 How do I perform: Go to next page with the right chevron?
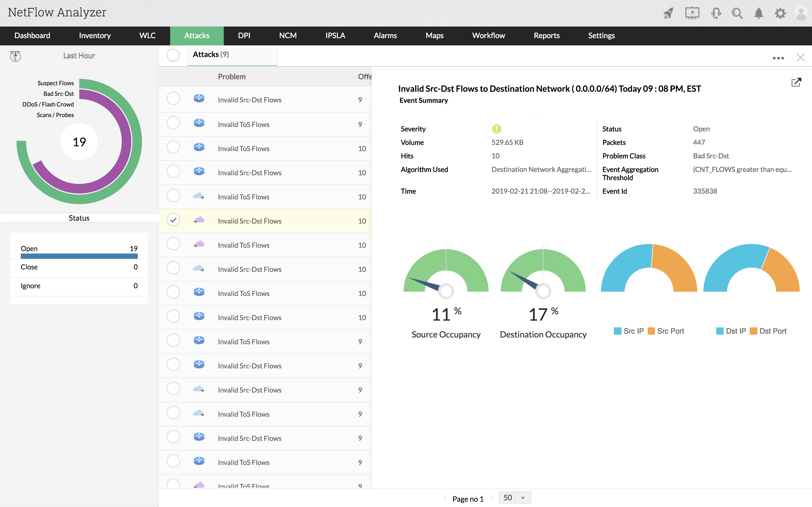[492, 499]
